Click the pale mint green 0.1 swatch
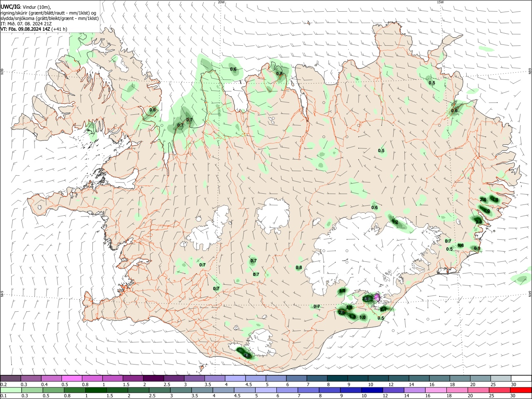The width and height of the screenshot is (532, 399). pos(10,390)
